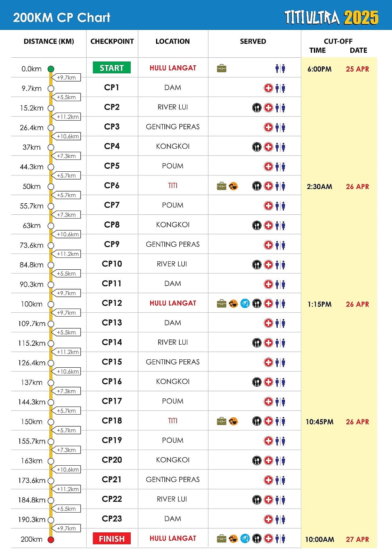The height and width of the screenshot is (556, 392).
Task: Click the orange meal icon in the CP12 row
Action: pos(234,304)
